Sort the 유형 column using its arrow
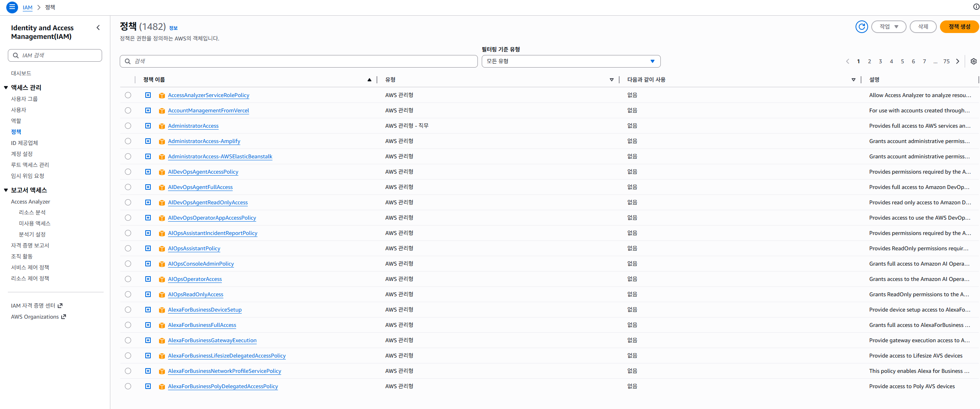This screenshot has width=980, height=409. 612,80
